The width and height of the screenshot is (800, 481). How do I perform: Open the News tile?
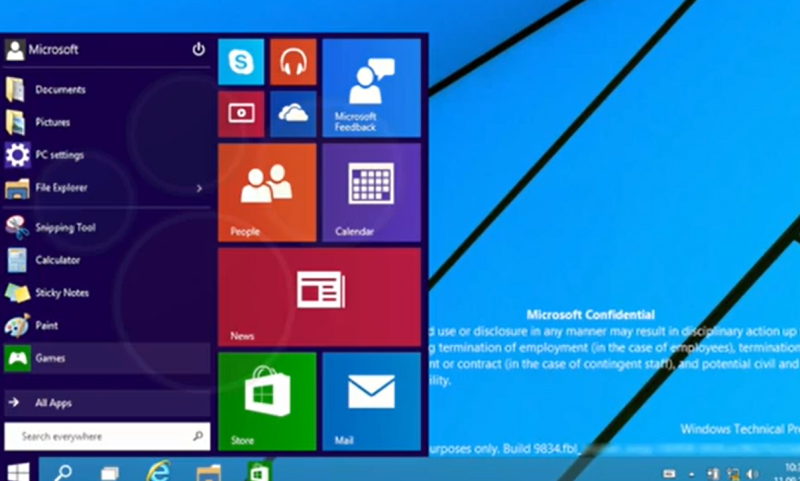tap(319, 297)
